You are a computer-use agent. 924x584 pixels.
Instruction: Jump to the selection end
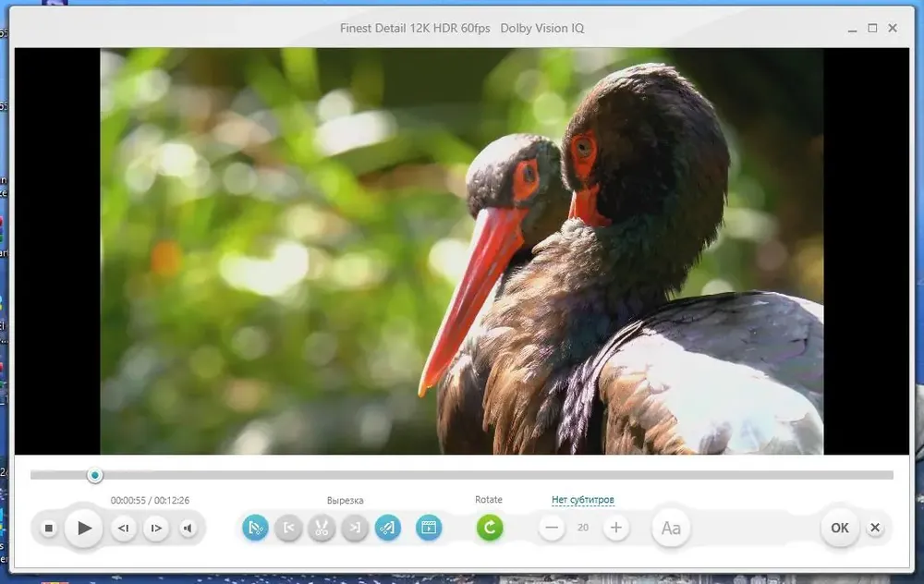(355, 528)
